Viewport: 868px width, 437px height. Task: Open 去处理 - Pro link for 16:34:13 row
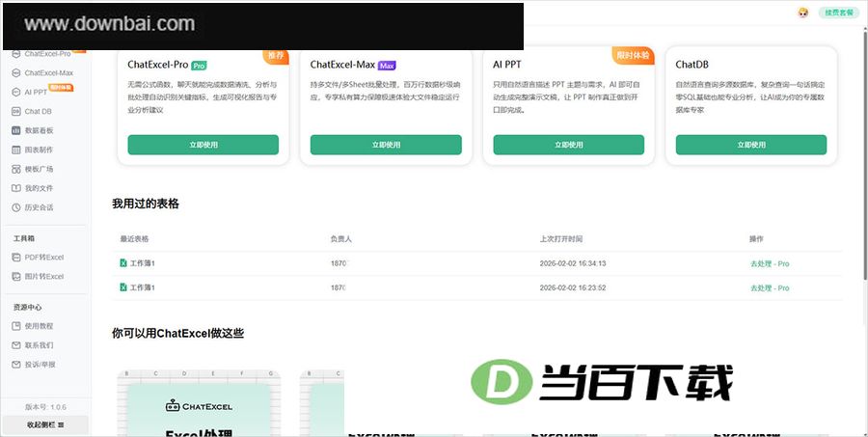770,263
